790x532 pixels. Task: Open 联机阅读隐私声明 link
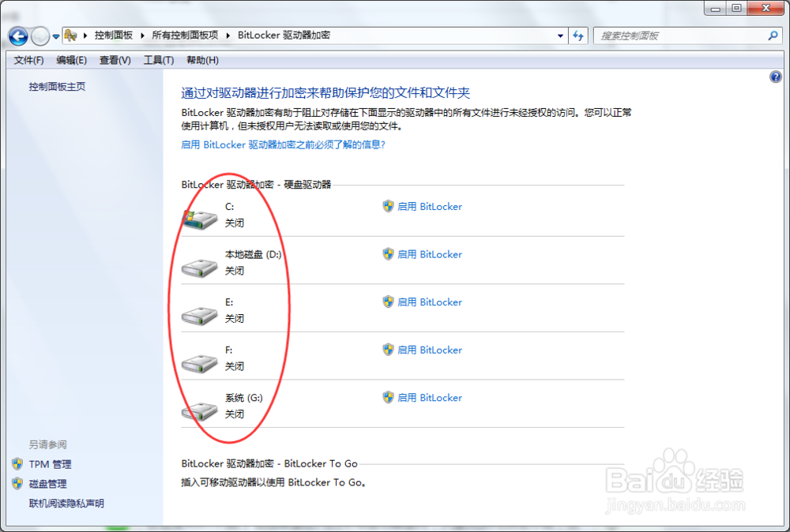[66, 504]
